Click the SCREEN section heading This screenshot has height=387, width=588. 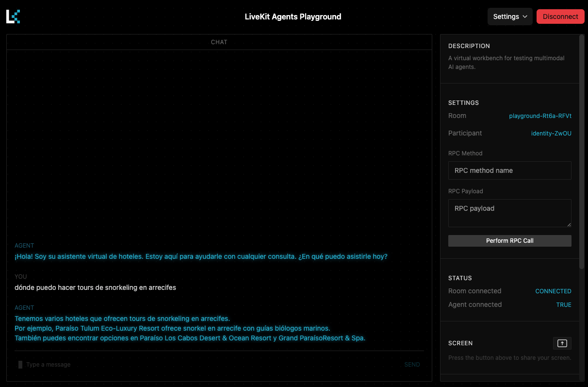[460, 343]
